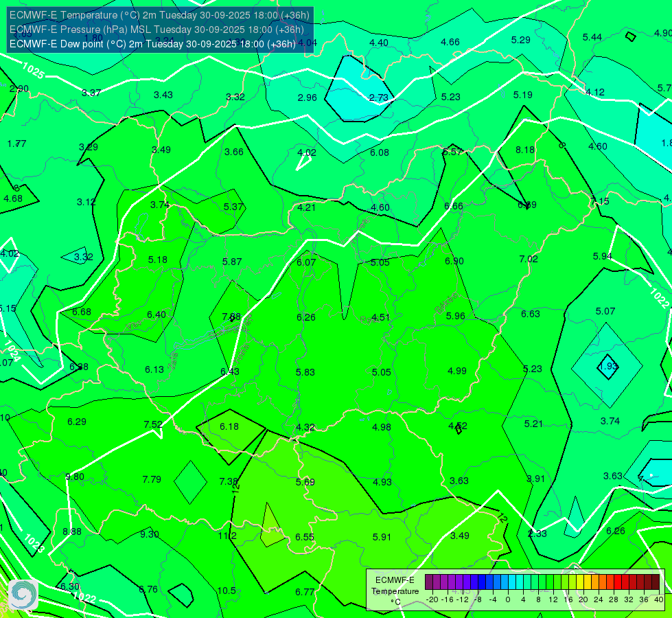Click the map value 8.18
The height and width of the screenshot is (618, 672).
tap(525, 150)
